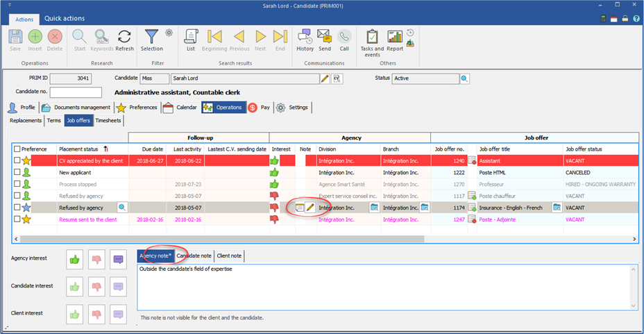Click the Save floppy disk icon

click(x=15, y=37)
